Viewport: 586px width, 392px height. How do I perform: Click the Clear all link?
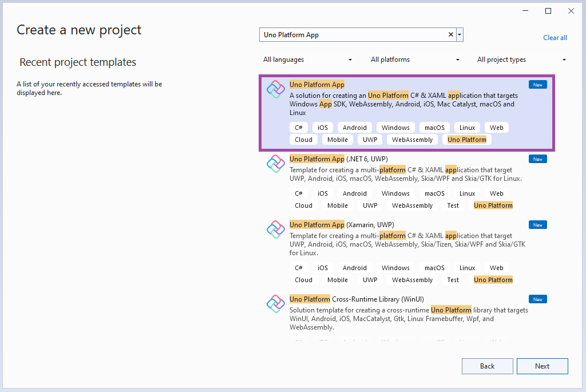coord(555,38)
